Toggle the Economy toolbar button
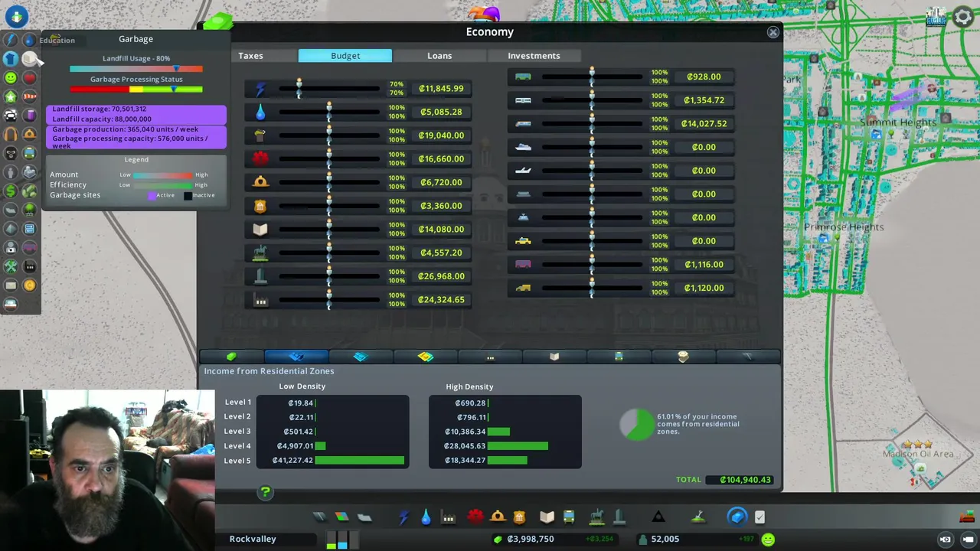Viewport: 980px width, 551px height. pos(737,517)
